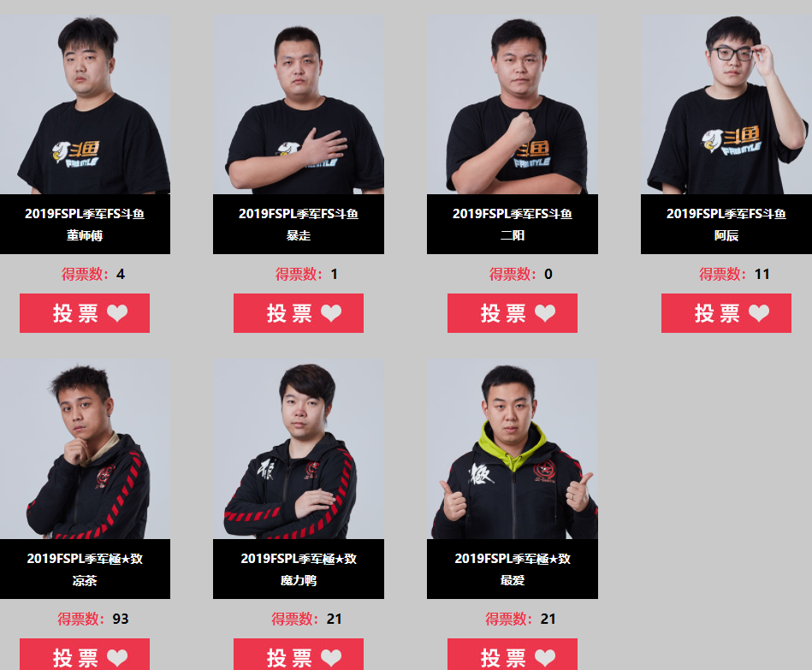Open 二阳's player photo
Viewport: 812px width, 670px height.
click(513, 104)
